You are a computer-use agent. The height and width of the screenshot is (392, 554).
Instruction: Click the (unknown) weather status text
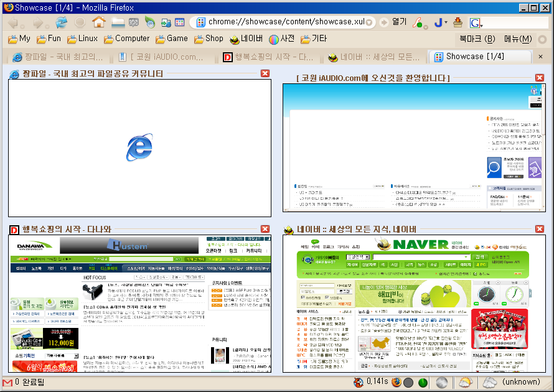pyautogui.click(x=521, y=382)
